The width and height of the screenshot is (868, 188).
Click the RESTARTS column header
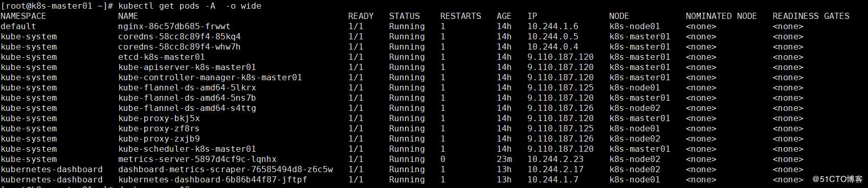[461, 16]
